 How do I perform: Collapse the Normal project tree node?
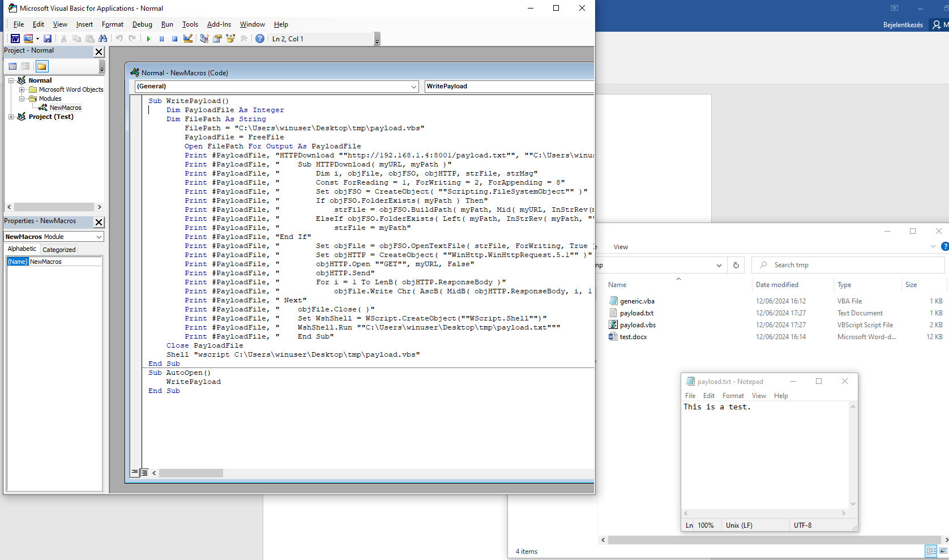click(11, 80)
